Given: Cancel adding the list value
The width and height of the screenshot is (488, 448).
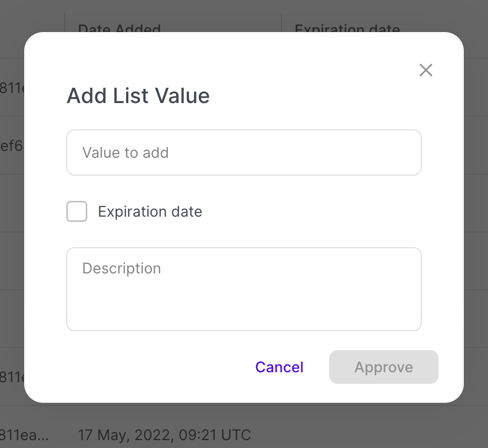Looking at the screenshot, I should tap(279, 367).
